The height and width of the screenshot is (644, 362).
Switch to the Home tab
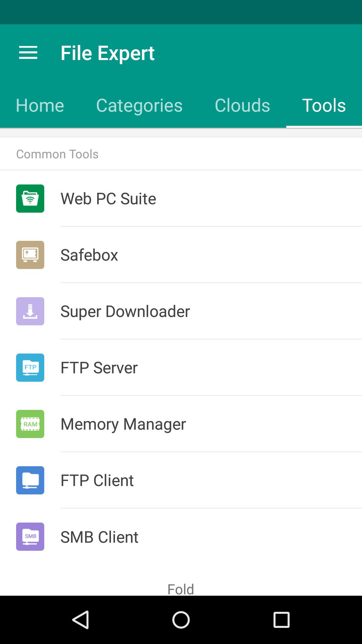[40, 105]
